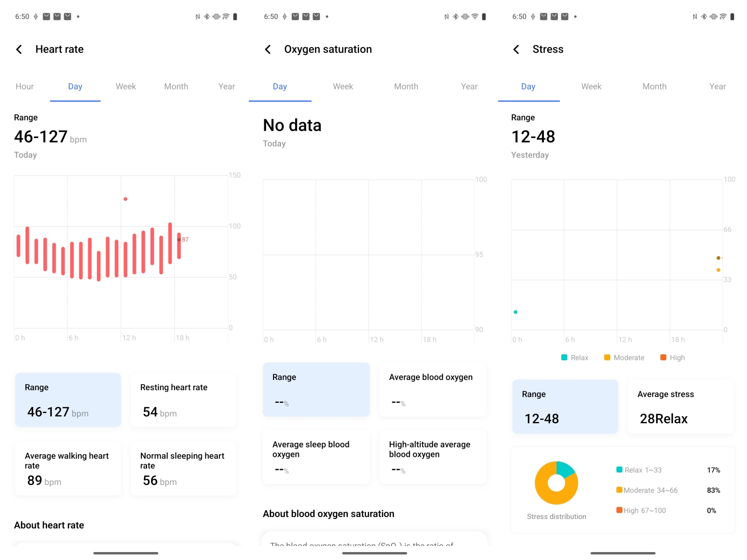Select Average walking heart rate card

click(68, 468)
